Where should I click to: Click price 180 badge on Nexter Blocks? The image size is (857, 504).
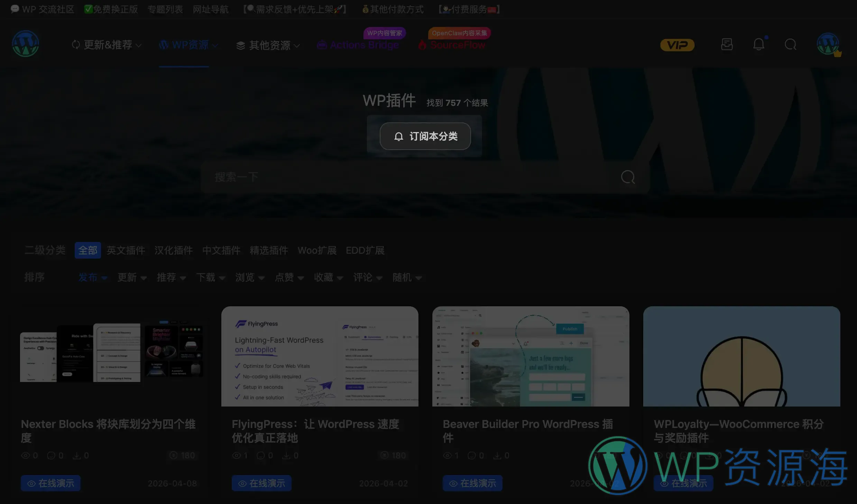182,456
